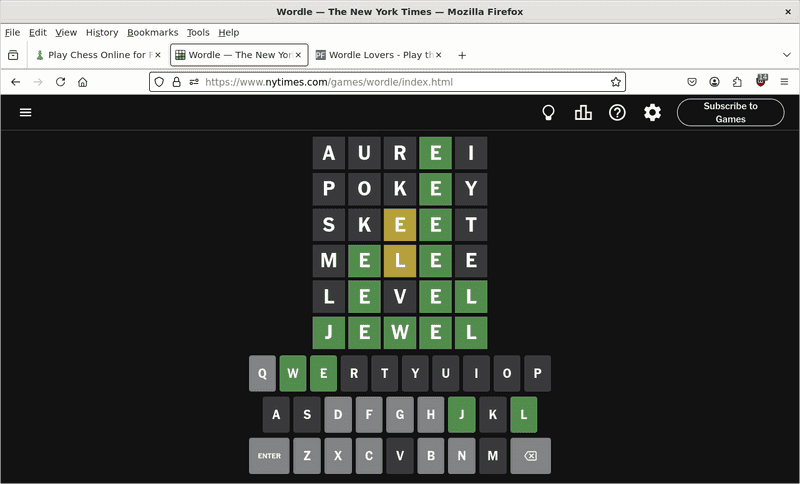Close the Wordle New York Times tab
This screenshot has height=484, width=800.
coord(298,55)
